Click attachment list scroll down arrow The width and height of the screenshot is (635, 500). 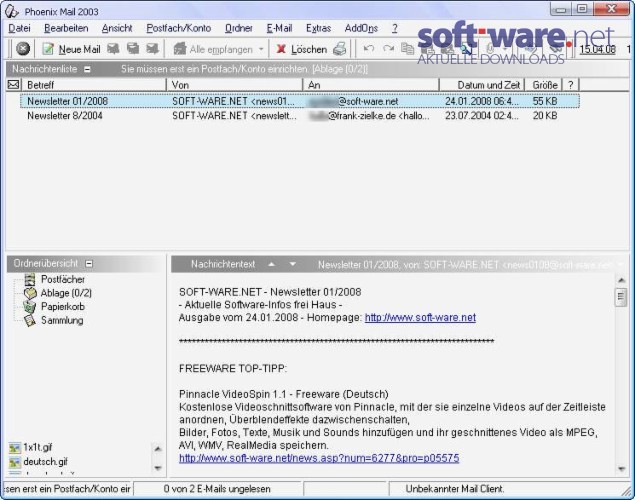click(158, 468)
